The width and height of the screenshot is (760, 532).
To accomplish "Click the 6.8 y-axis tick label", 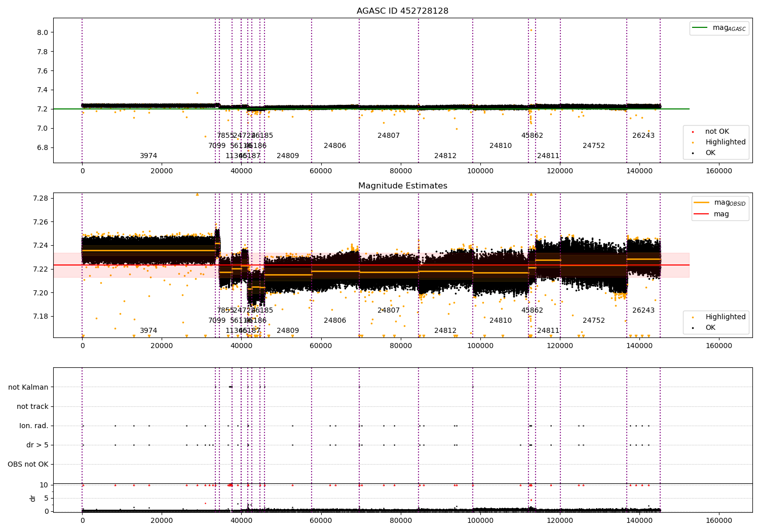I will (x=43, y=148).
